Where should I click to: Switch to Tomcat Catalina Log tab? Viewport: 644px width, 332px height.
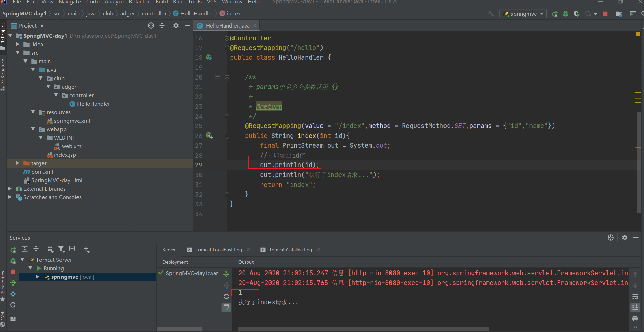290,250
